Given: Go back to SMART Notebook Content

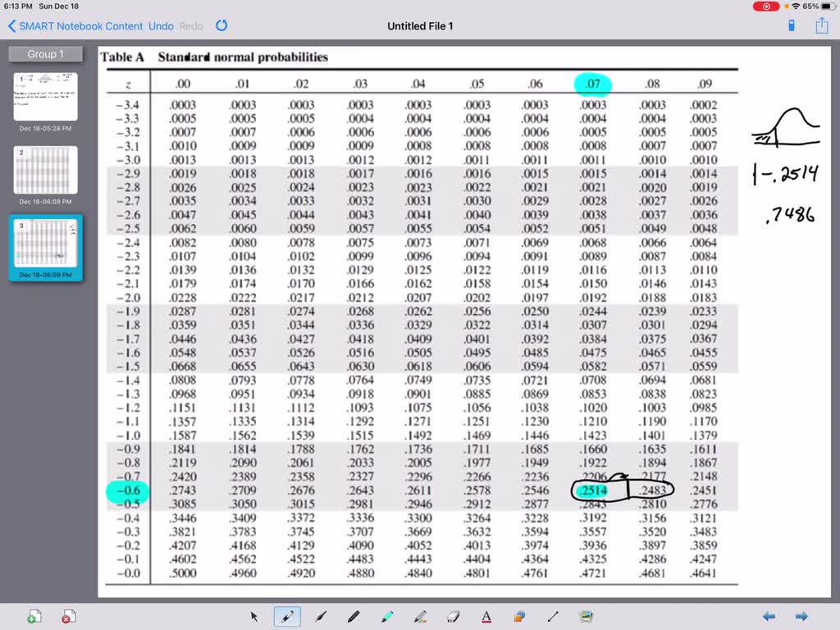Looking at the screenshot, I should (x=75, y=26).
